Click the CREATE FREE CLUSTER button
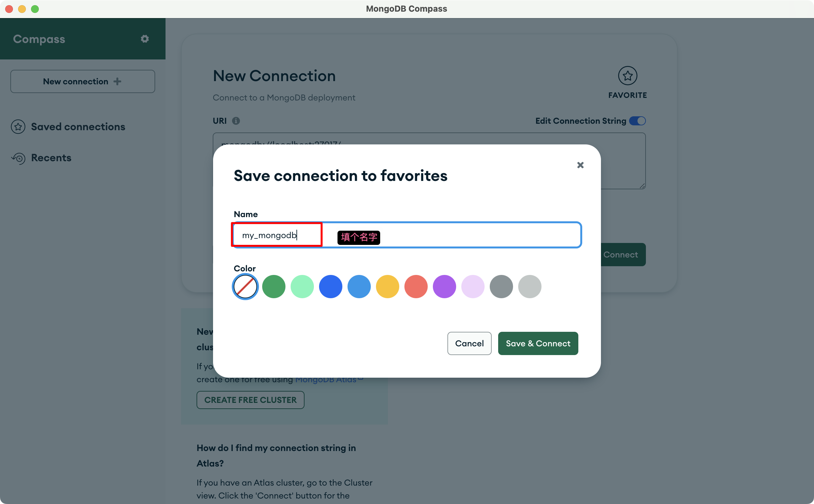The width and height of the screenshot is (814, 504). 250,400
